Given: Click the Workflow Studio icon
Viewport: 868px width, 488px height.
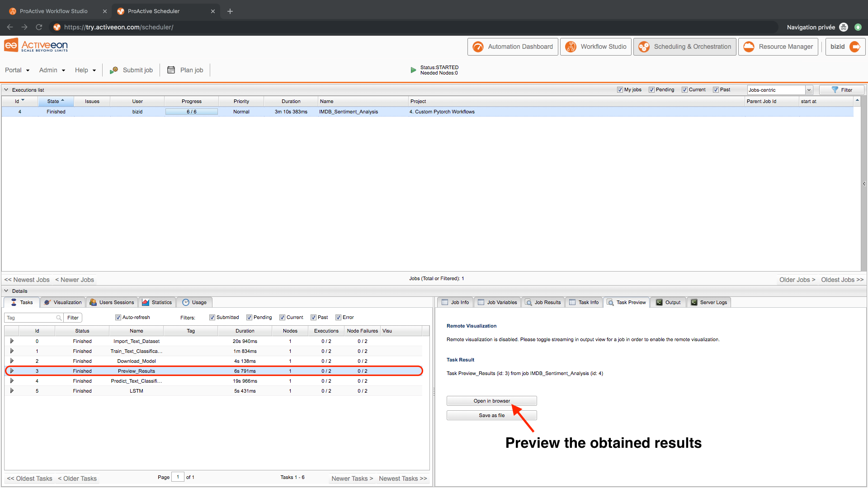Looking at the screenshot, I should coord(571,47).
